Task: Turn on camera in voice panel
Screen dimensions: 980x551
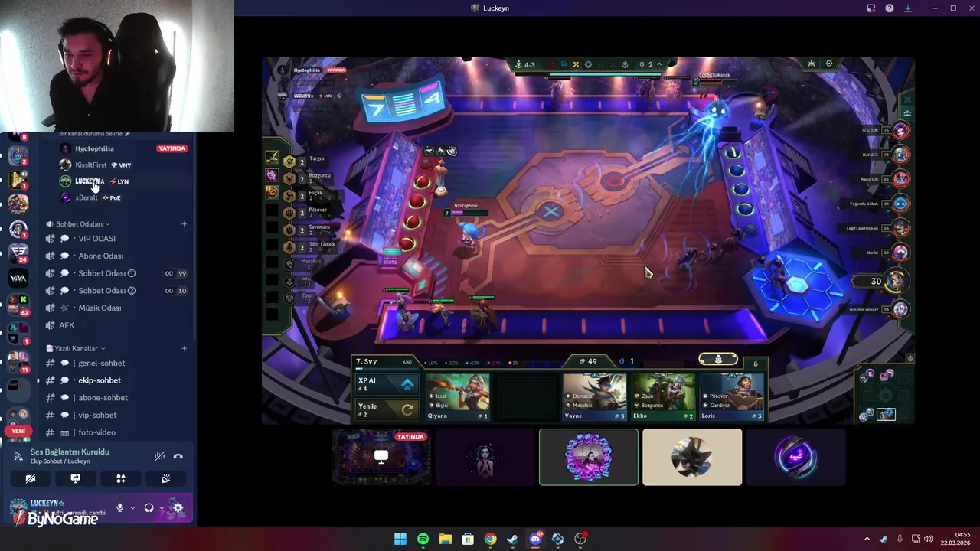Action: pos(31,478)
